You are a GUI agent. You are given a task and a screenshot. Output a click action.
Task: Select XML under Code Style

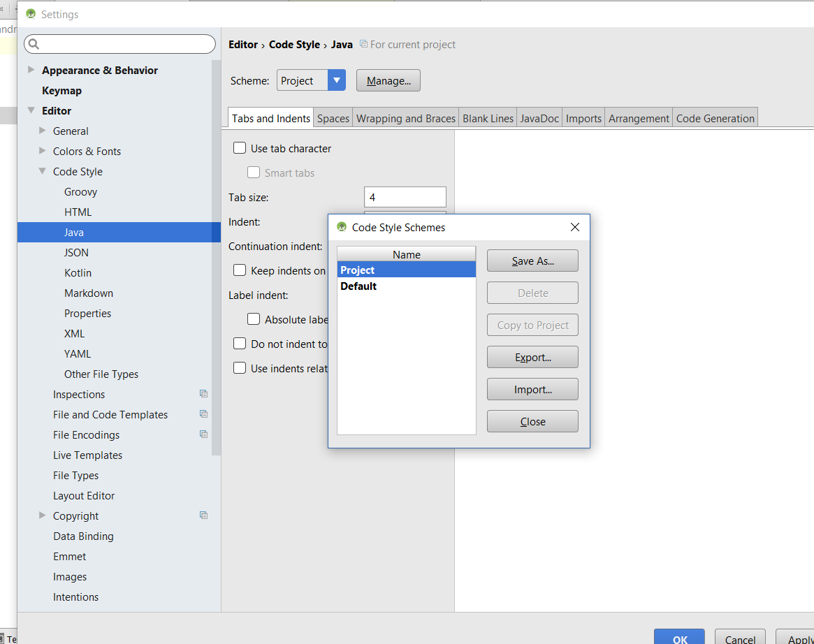click(74, 333)
